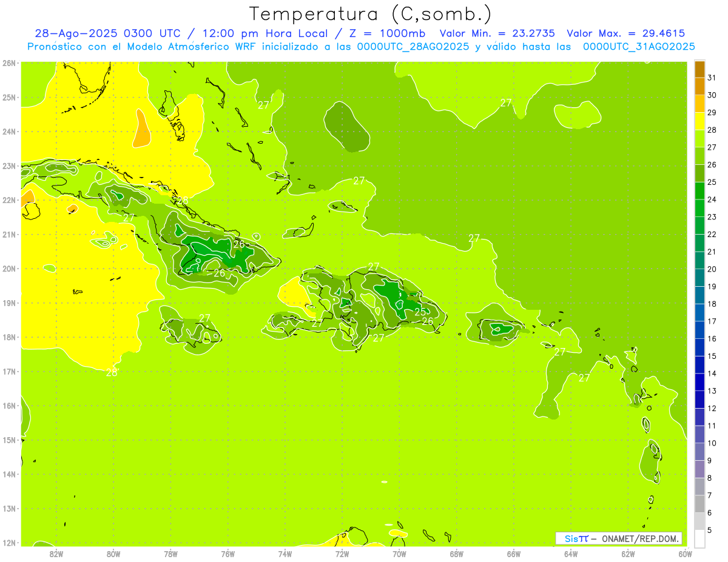Pick the gray legend swatch between 6 and 7
This screenshot has width=728, height=562.
699,504
